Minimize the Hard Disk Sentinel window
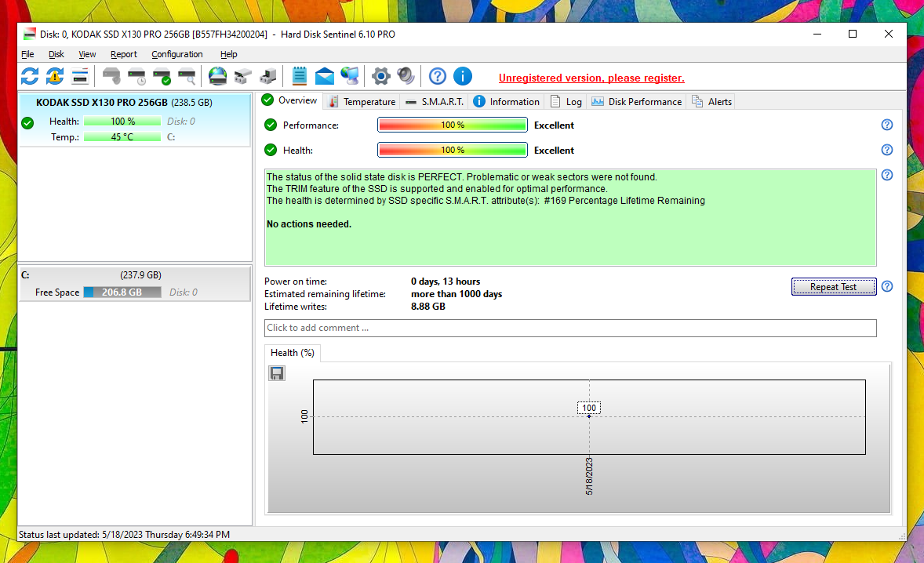Image resolution: width=924 pixels, height=563 pixels. (x=817, y=35)
